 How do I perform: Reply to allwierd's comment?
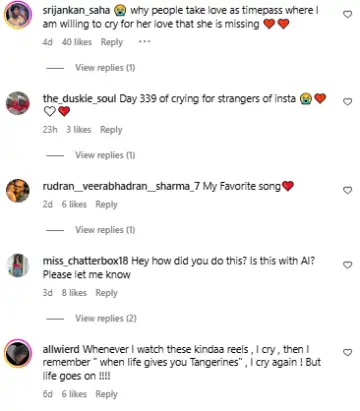pyautogui.click(x=106, y=394)
